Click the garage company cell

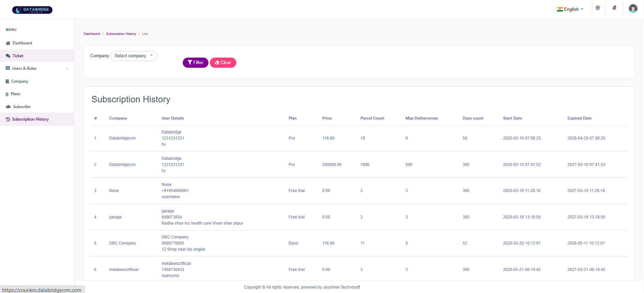tap(115, 217)
